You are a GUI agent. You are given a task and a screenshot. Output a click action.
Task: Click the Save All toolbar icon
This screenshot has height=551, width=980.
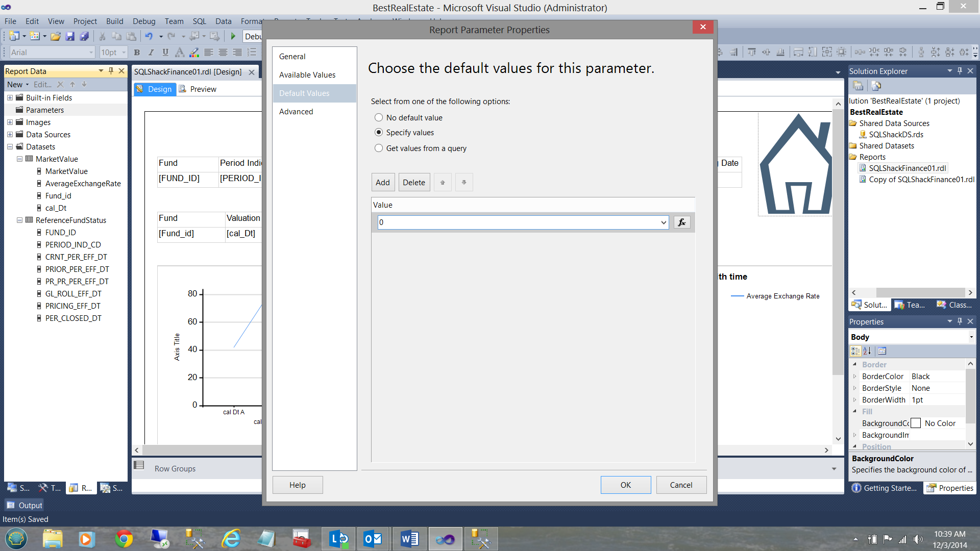tap(84, 36)
